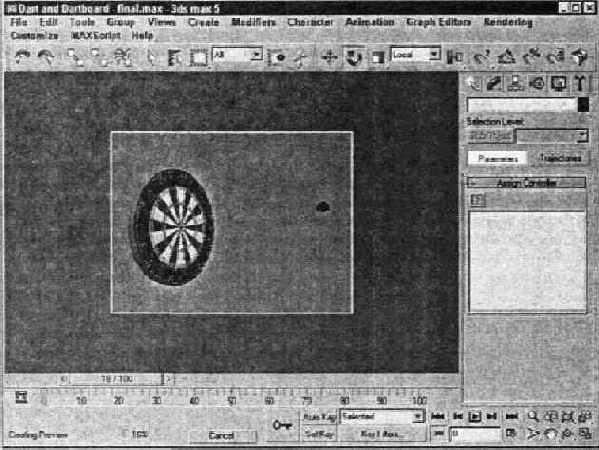Click the Trajectories button
This screenshot has height=450, width=599.
(x=560, y=158)
